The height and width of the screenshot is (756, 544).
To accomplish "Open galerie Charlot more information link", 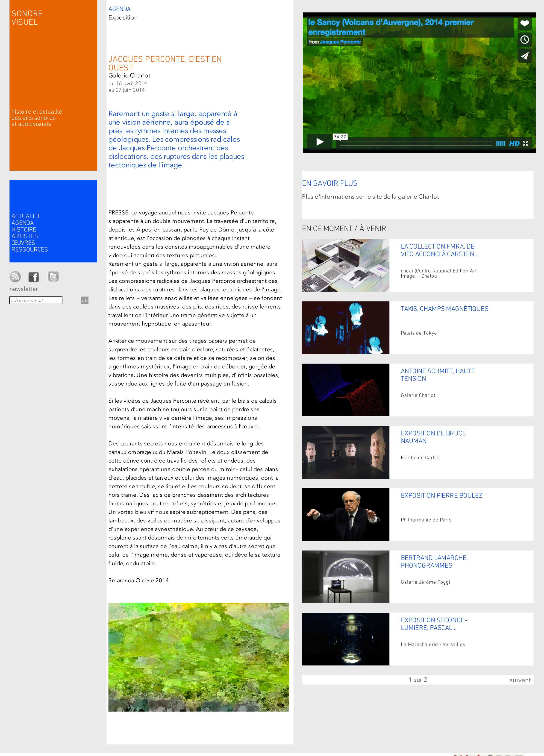I will [370, 197].
